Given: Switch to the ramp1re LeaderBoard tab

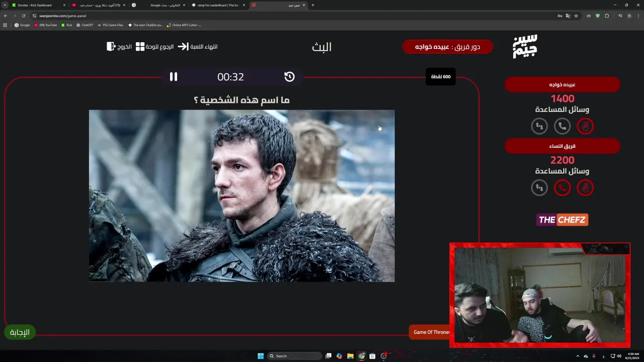Looking at the screenshot, I should click(218, 5).
